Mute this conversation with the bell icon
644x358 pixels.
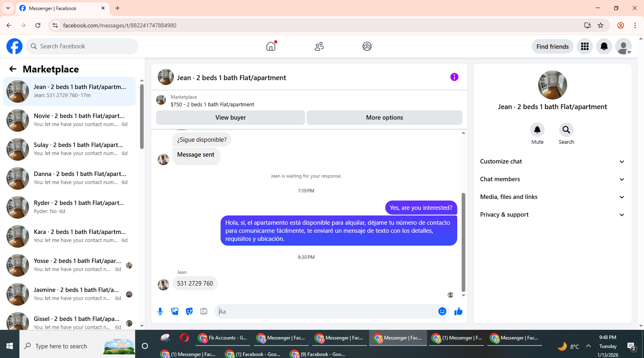(537, 130)
